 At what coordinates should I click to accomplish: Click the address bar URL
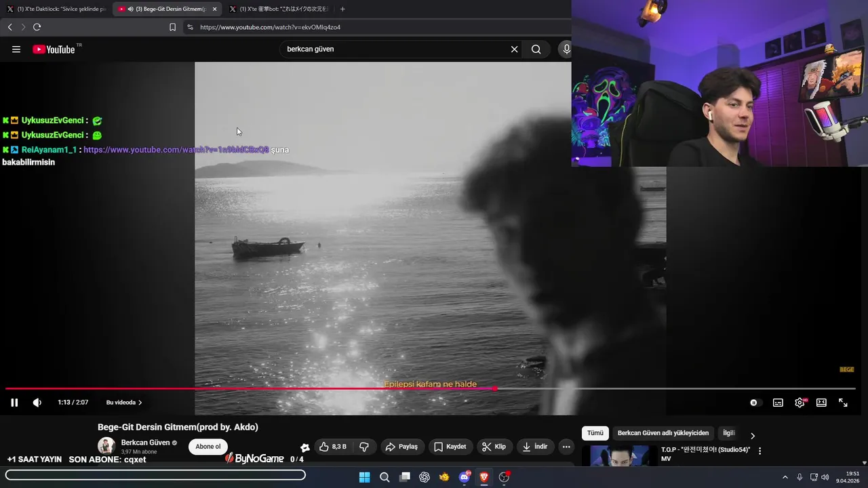click(270, 27)
